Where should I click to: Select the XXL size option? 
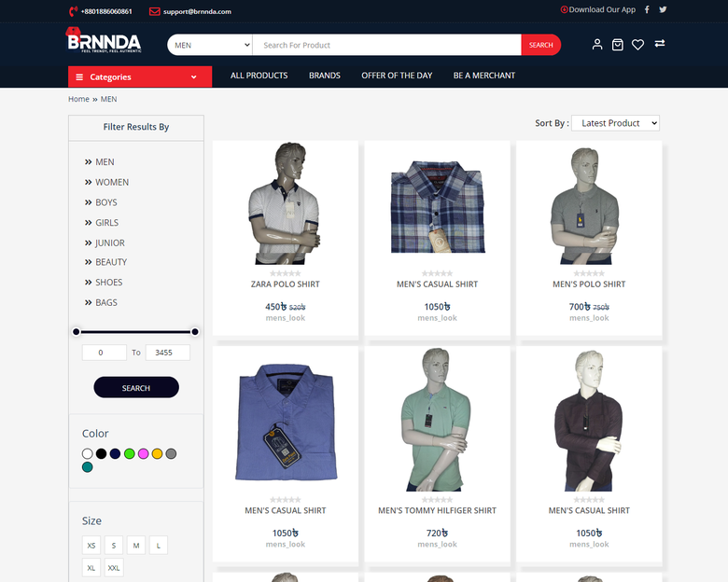[114, 568]
